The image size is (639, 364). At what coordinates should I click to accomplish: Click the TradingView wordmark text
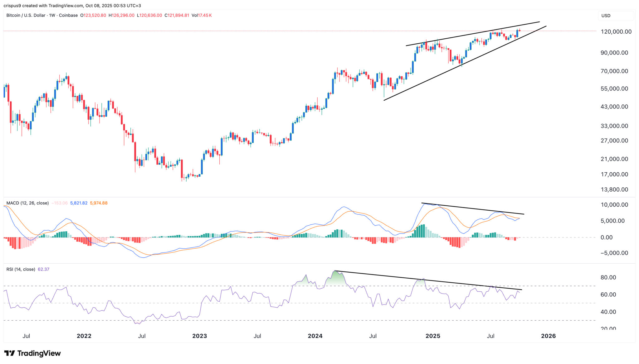[39, 353]
